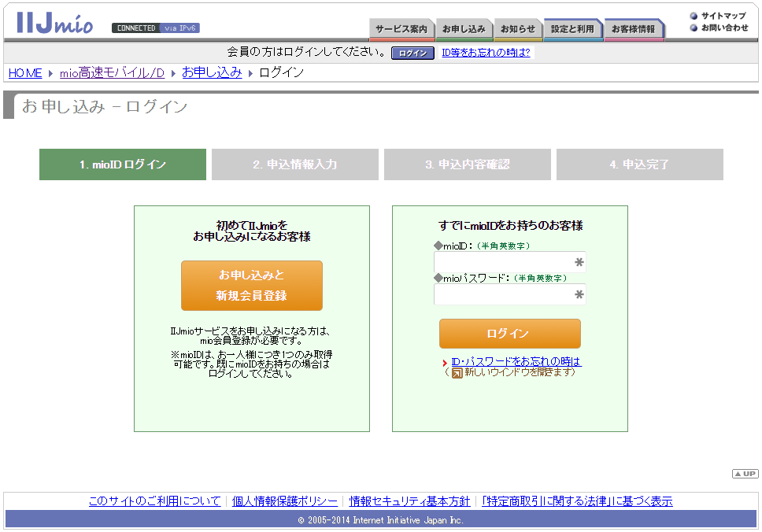
Task: Go to HOME breadcrumb link
Action: (25, 73)
